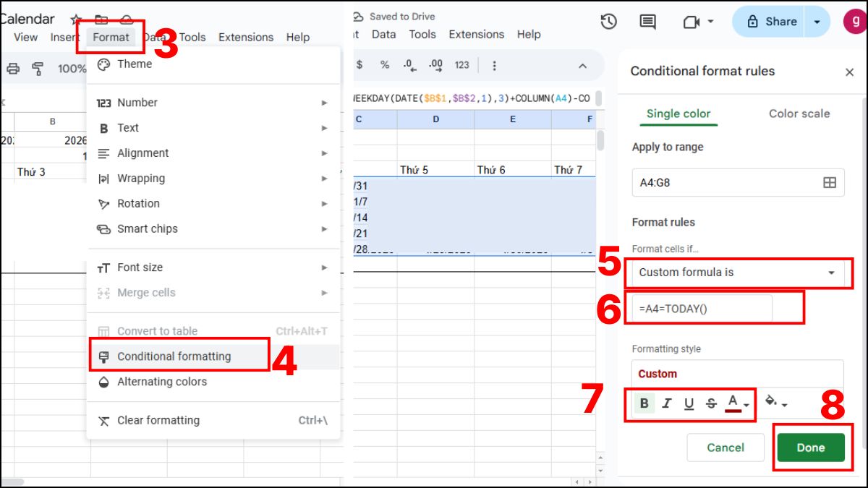
Task: Click the Cancel button
Action: pyautogui.click(x=725, y=448)
